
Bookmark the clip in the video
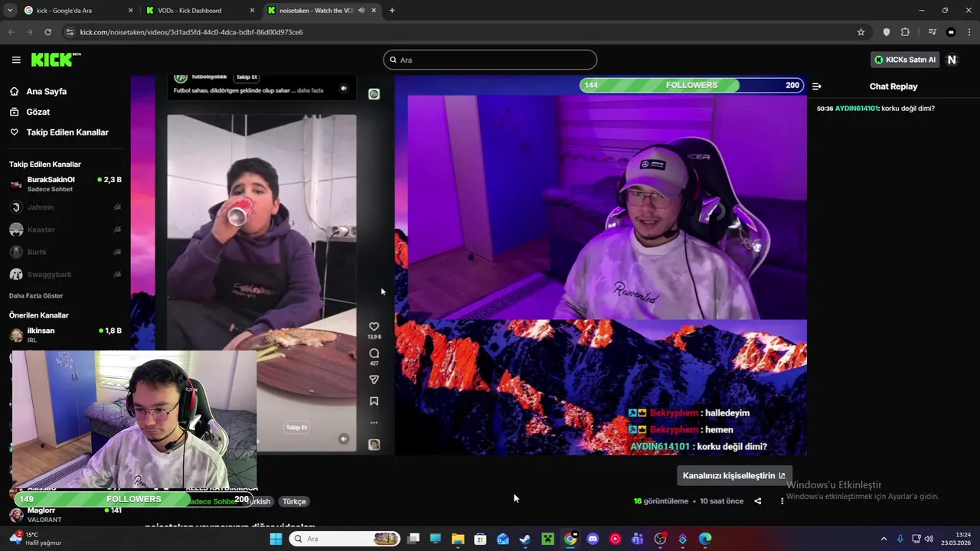[374, 401]
